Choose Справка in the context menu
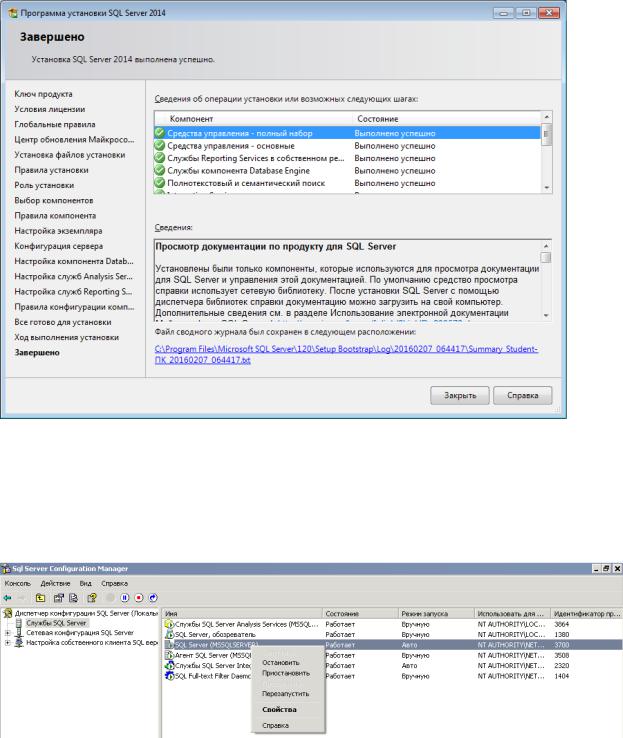 click(x=275, y=725)
